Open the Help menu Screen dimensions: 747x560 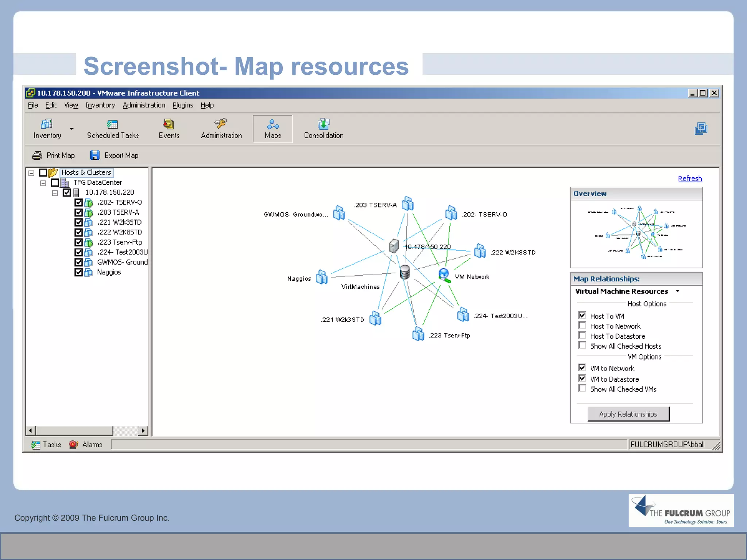coord(207,105)
